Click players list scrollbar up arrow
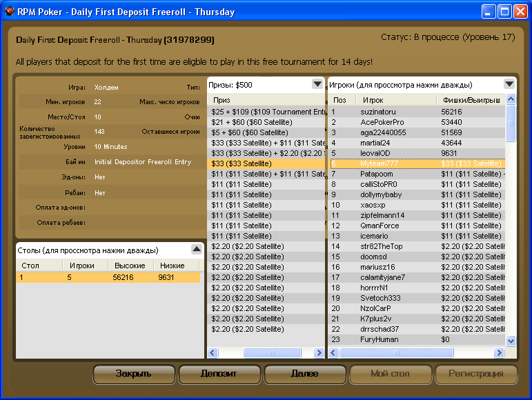Viewport: 532px width, 400px height. pos(511,99)
